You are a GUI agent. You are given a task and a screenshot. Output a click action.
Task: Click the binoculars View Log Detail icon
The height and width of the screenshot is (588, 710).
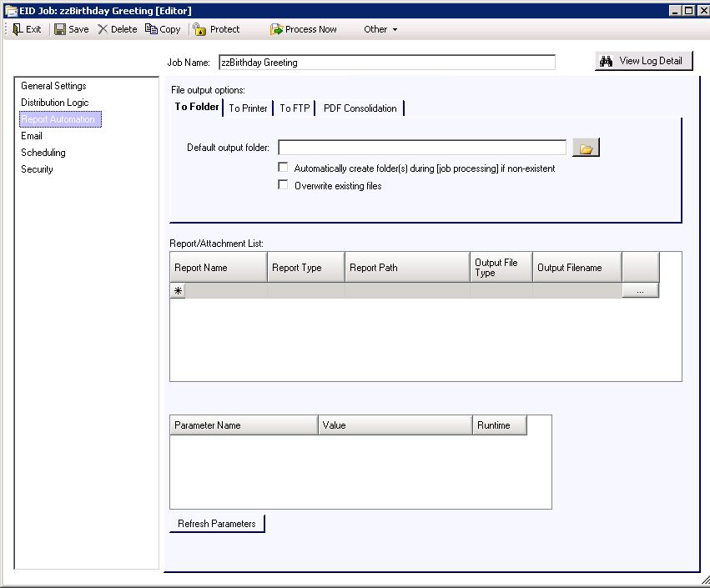[x=607, y=61]
